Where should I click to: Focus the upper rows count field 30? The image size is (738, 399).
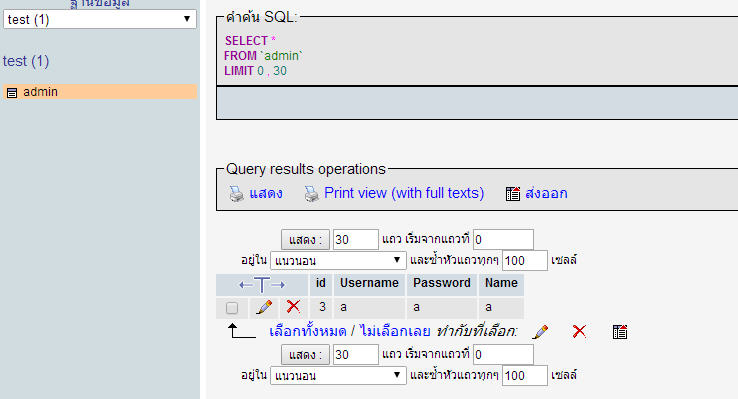pyautogui.click(x=355, y=239)
